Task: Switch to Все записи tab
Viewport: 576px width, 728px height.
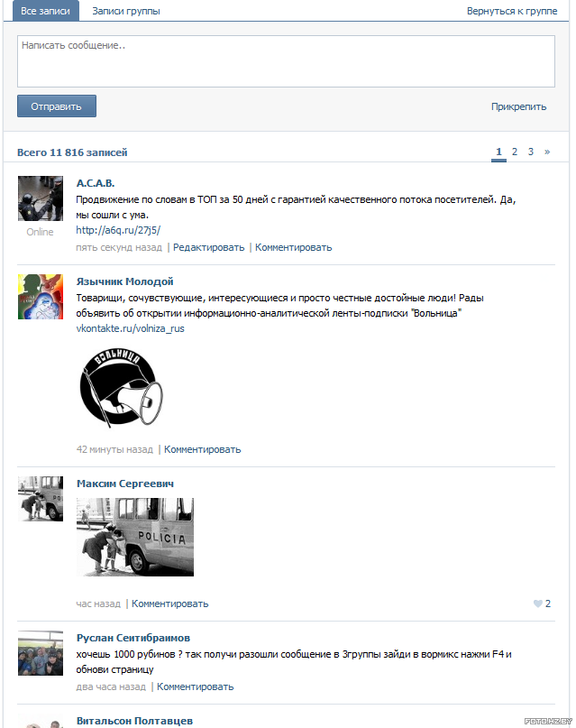Action: 45,11
